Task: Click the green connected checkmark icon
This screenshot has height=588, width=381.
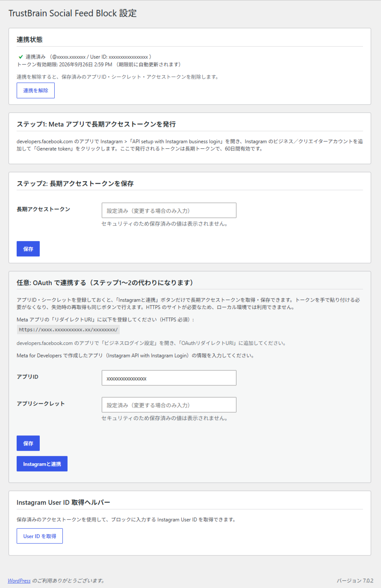Action: click(x=21, y=57)
